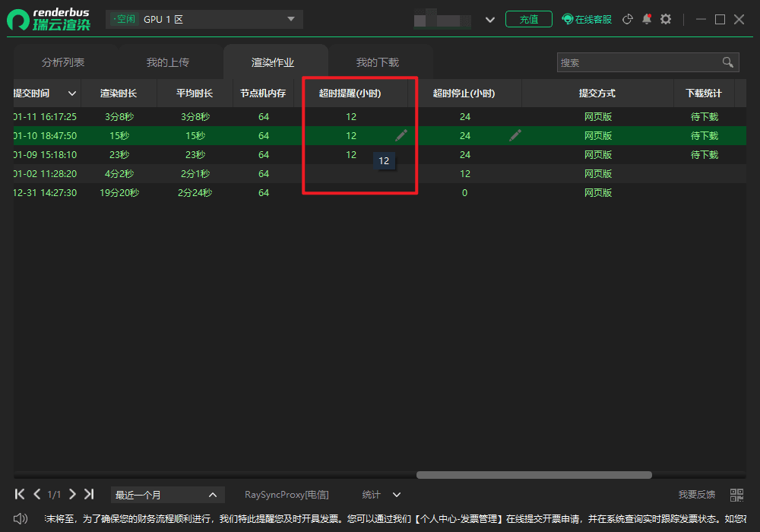Switch to the 我的下载 tab
Image resolution: width=760 pixels, height=532 pixels.
[x=378, y=62]
